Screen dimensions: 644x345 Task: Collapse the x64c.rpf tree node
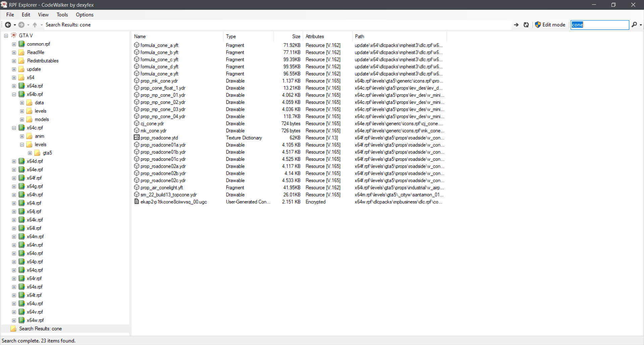coord(14,128)
